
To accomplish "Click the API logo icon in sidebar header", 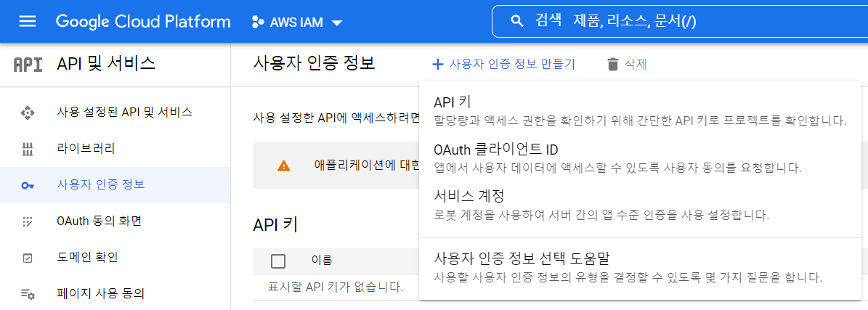I will 28,65.
